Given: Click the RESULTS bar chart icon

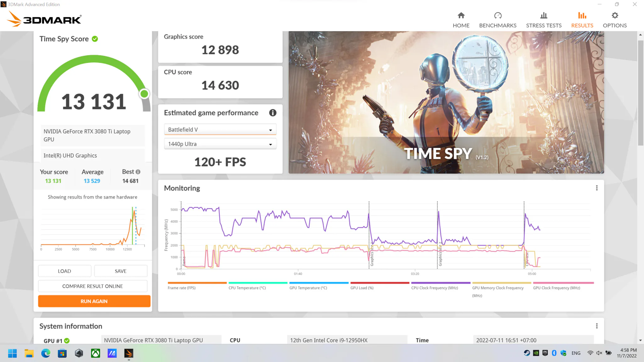Looking at the screenshot, I should coord(582,15).
